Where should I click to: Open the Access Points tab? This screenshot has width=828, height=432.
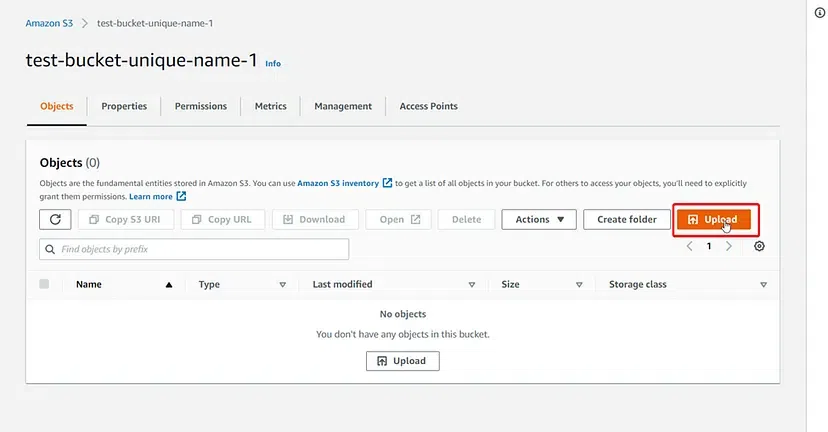point(428,106)
